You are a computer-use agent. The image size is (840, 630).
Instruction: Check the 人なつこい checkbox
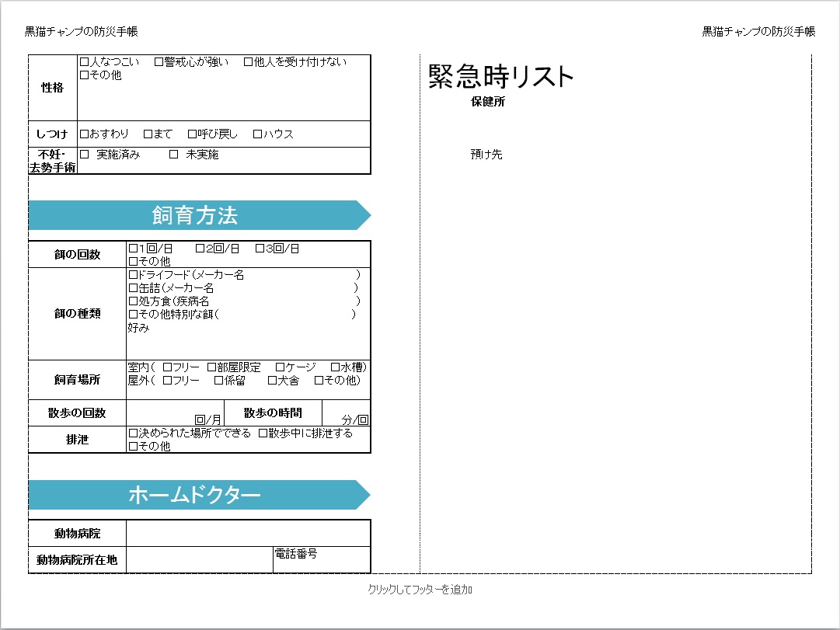pyautogui.click(x=85, y=62)
